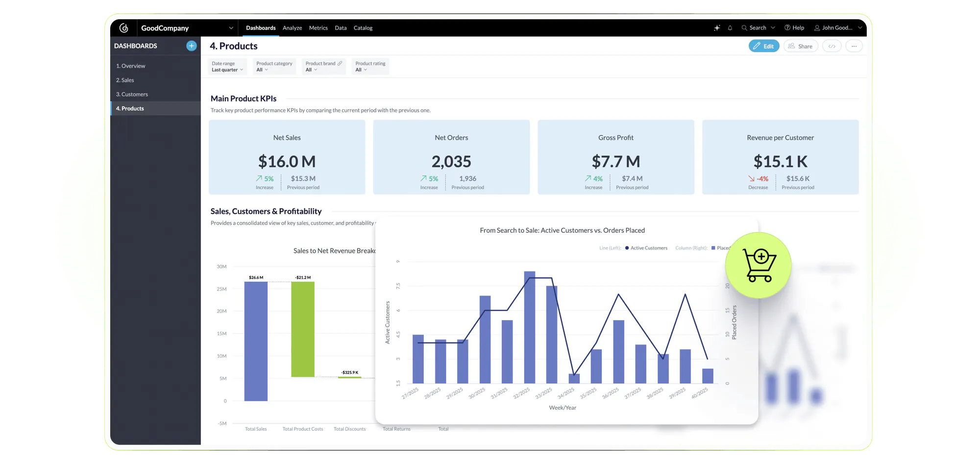Click the link icon beside Product brand
The image size is (980, 467).
tap(340, 63)
